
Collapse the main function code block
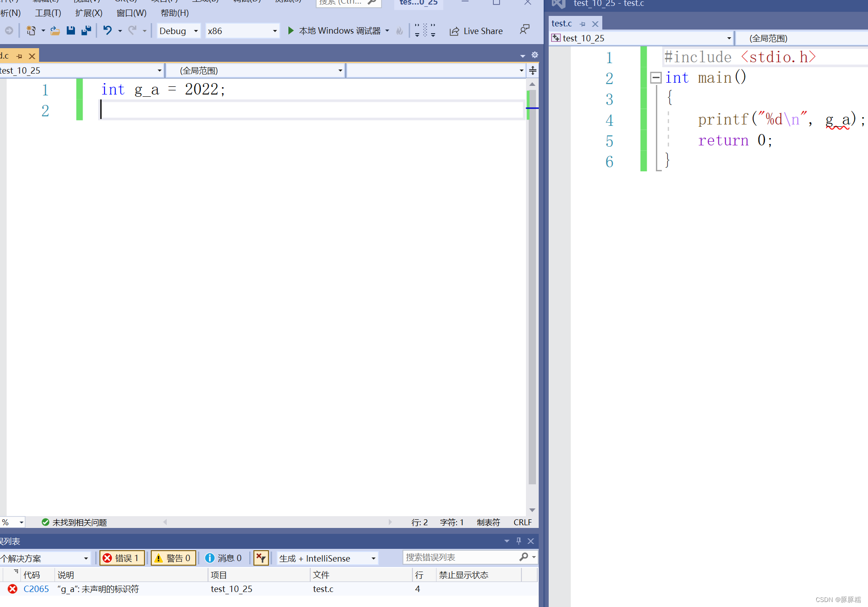coord(655,78)
